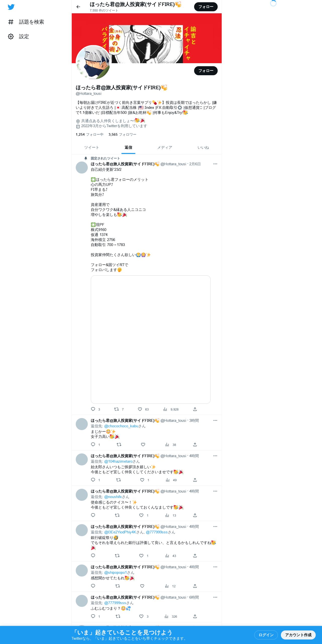Screen dimensions: 322x644
Task: Open the @104hazimetaro mention link
Action: pyautogui.click(x=118, y=461)
